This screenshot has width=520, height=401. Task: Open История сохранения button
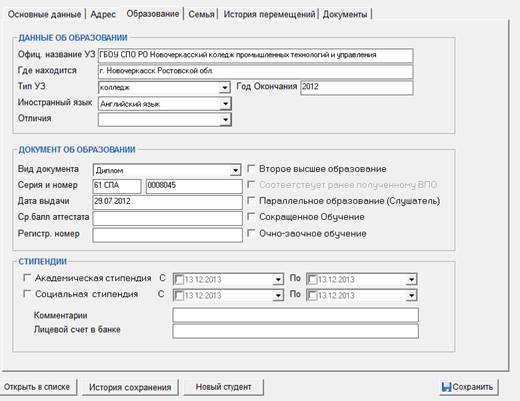[x=130, y=387]
